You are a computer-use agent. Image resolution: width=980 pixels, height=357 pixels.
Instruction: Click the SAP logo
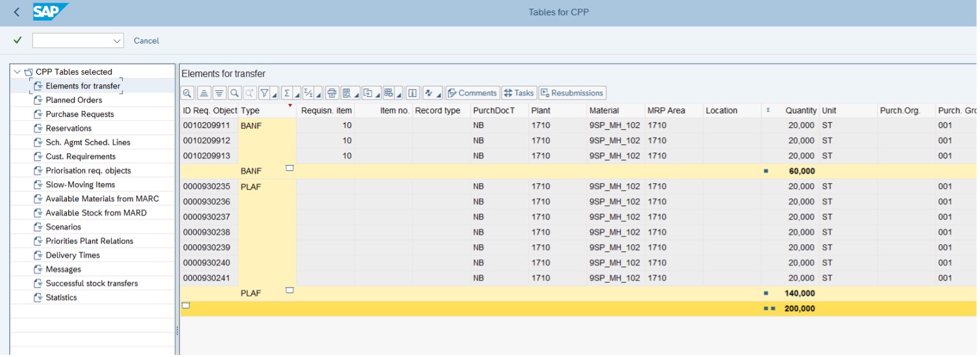50,12
